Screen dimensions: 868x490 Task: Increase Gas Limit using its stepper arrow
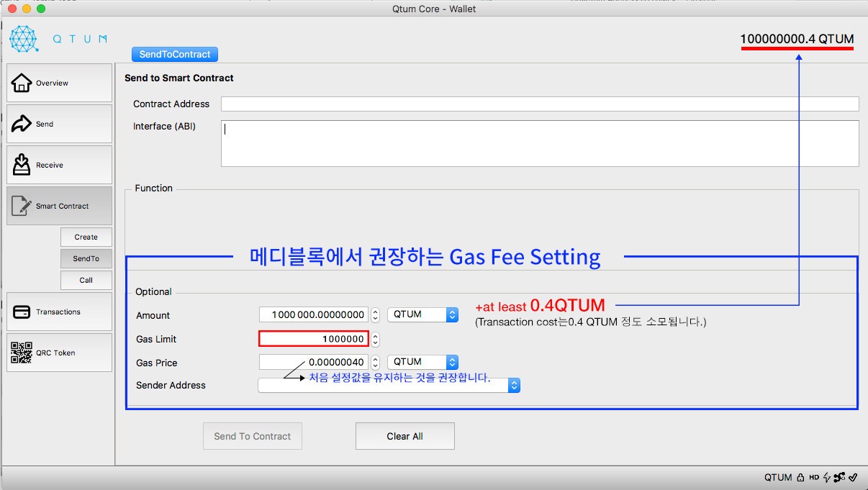click(374, 335)
